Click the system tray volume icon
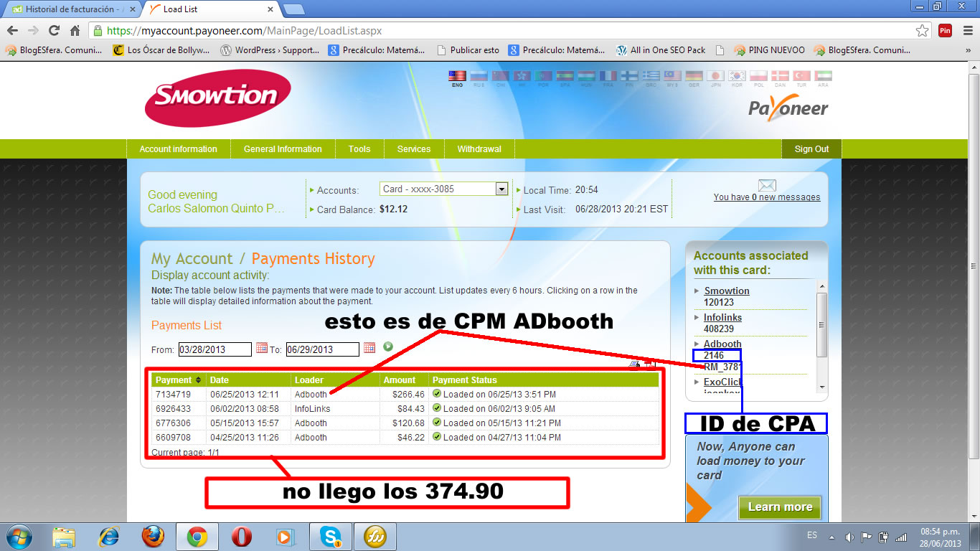The image size is (980, 551). pos(849,537)
